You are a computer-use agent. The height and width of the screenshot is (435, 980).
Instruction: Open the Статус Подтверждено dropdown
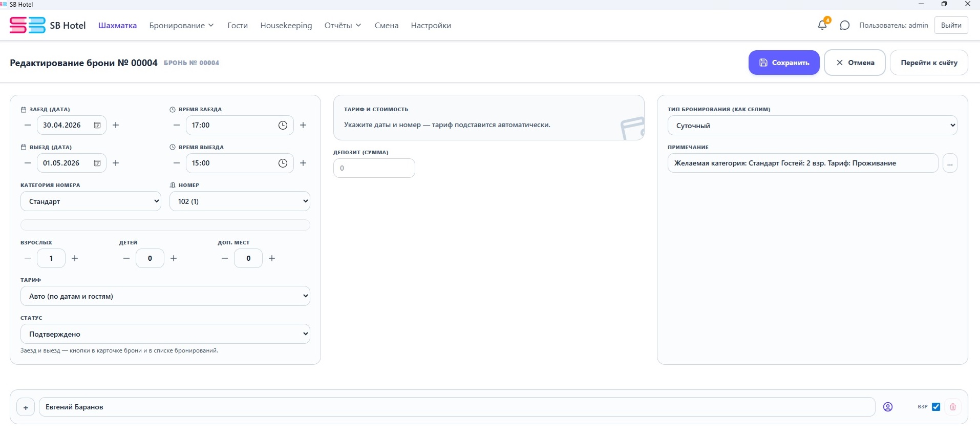pos(165,334)
